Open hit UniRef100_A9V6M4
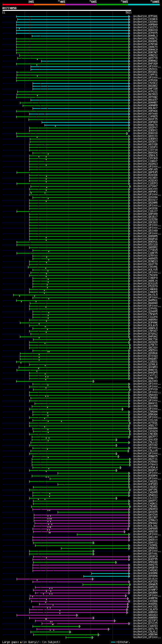This screenshot has height=644, width=162. tap(145, 576)
